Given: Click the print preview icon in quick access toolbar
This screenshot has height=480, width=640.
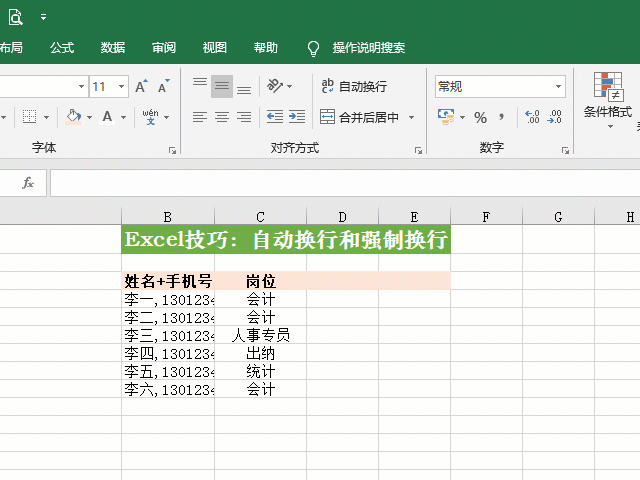Looking at the screenshot, I should [16, 17].
